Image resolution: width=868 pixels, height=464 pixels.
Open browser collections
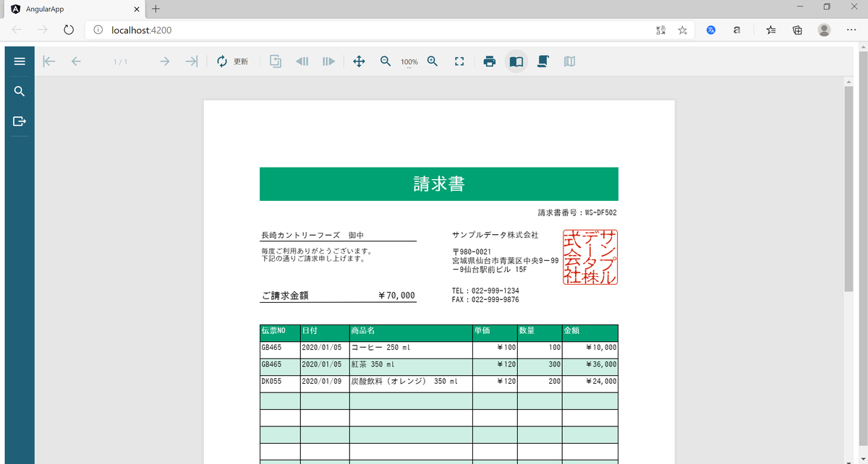[797, 30]
